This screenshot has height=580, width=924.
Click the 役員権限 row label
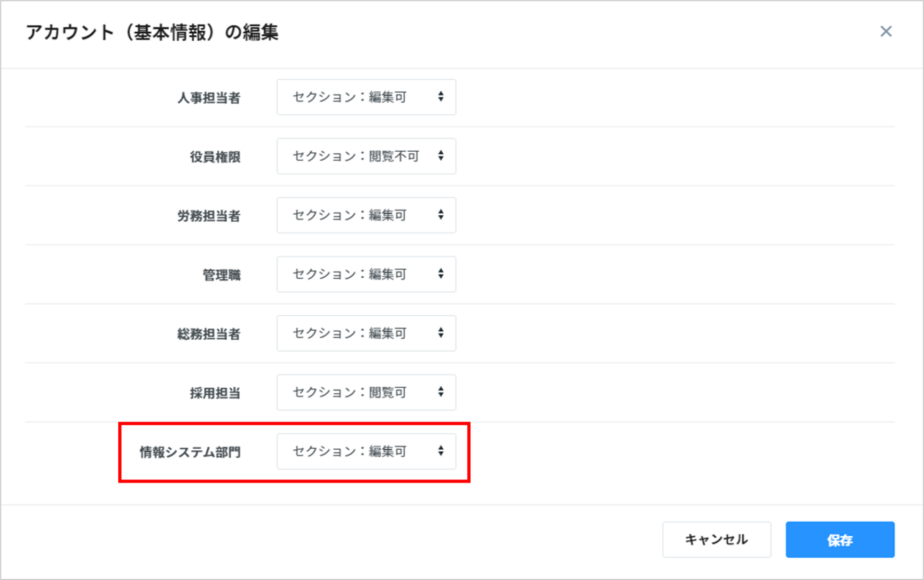215,157
